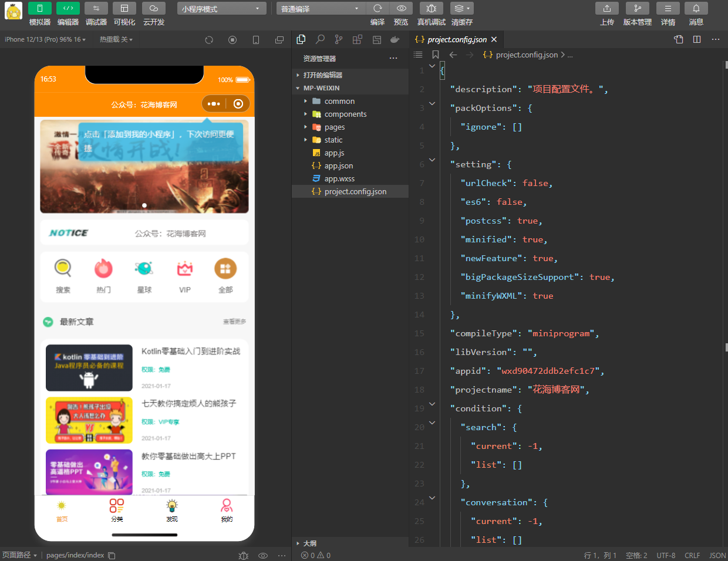Copy the pages/index/index path icon
Screen dimensions: 728x561
(x=112, y=555)
